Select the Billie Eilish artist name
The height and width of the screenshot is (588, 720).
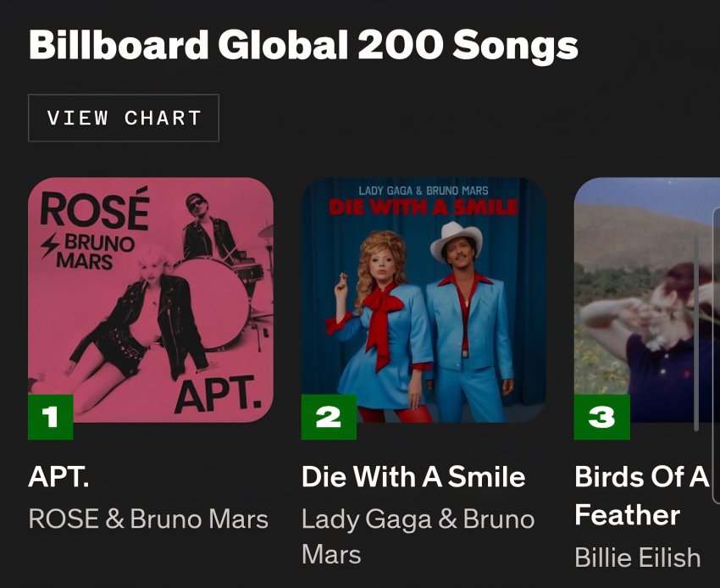[x=638, y=557]
